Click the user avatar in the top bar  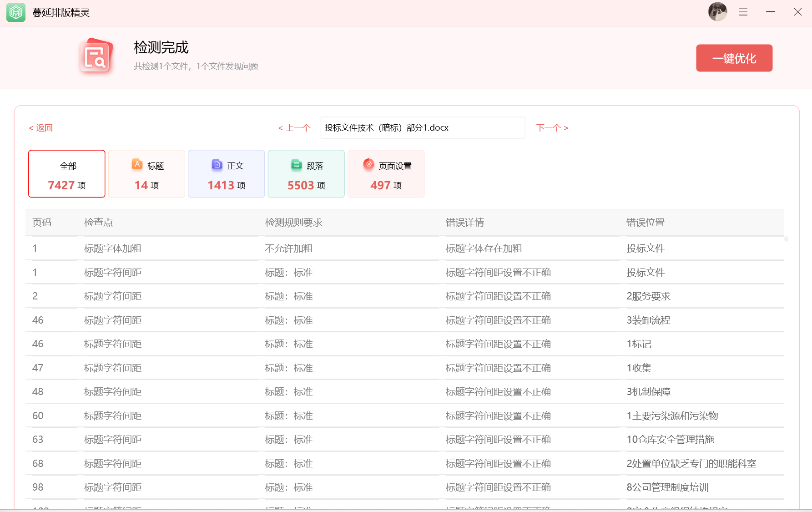pyautogui.click(x=718, y=11)
